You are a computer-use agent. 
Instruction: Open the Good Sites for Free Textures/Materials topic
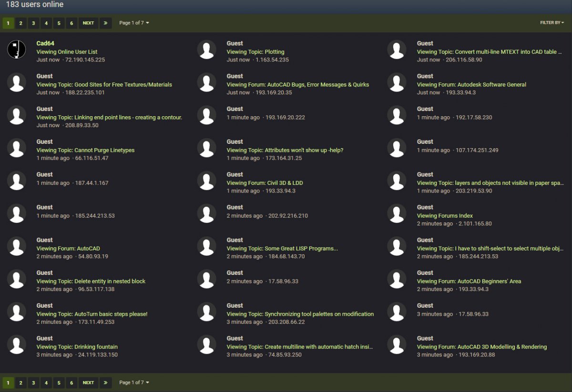click(x=104, y=85)
